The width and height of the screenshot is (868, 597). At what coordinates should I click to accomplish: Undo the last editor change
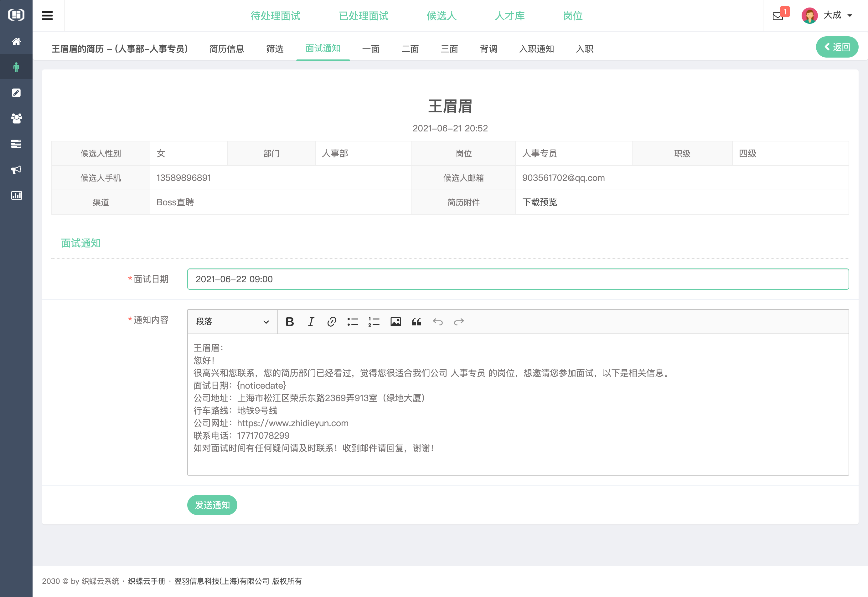(438, 321)
